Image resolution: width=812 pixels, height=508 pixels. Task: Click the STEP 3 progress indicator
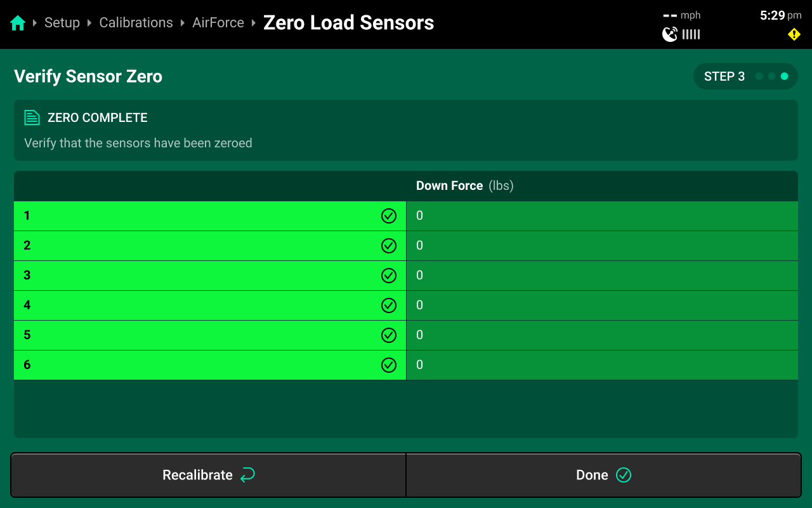(x=745, y=76)
